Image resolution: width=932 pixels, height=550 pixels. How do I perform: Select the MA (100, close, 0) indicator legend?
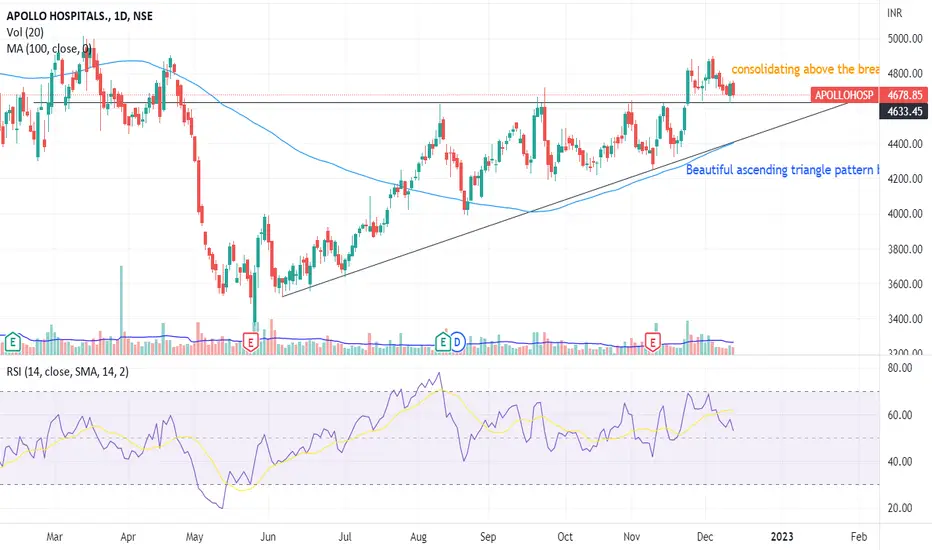pyautogui.click(x=49, y=49)
